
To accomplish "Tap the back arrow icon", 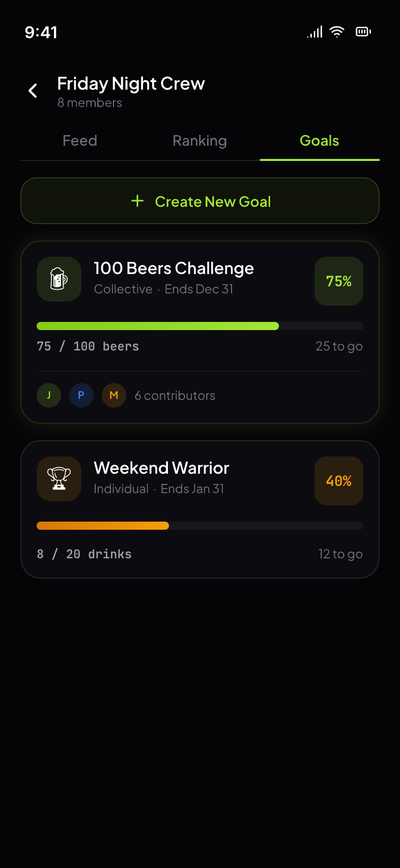I will 33,91.
